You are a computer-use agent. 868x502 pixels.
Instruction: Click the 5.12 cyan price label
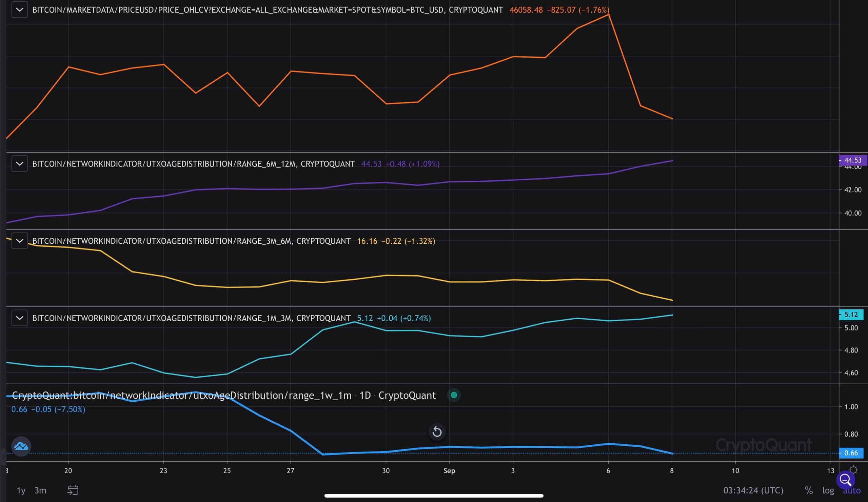[x=850, y=314]
